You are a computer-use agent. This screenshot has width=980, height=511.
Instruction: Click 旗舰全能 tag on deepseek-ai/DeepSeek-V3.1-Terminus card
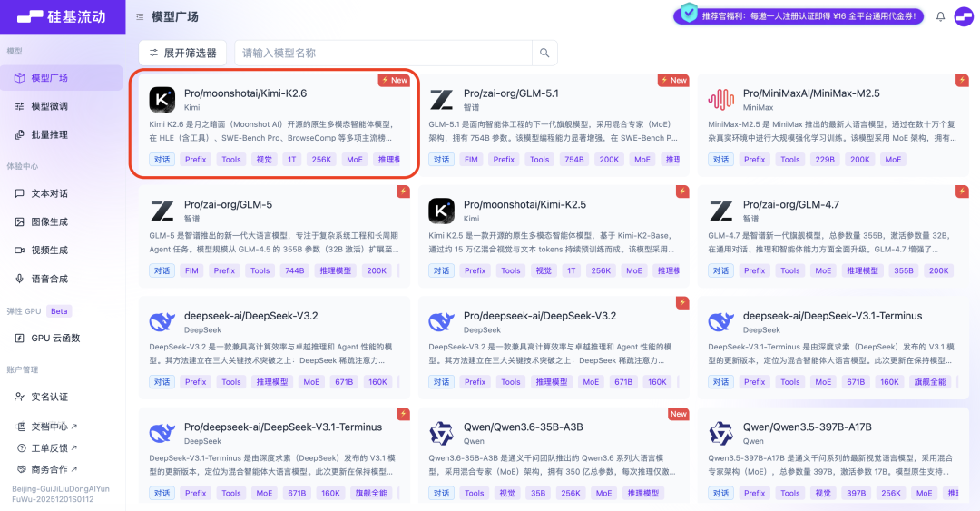point(930,382)
